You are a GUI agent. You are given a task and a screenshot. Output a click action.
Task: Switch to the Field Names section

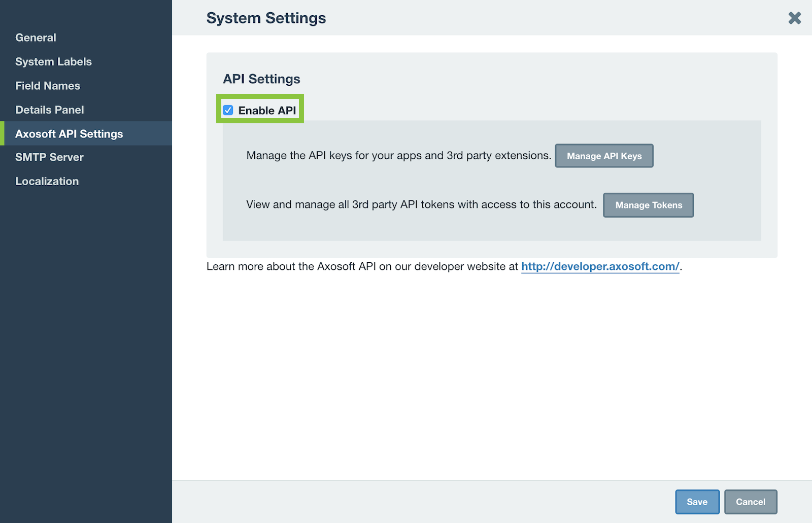(x=47, y=85)
